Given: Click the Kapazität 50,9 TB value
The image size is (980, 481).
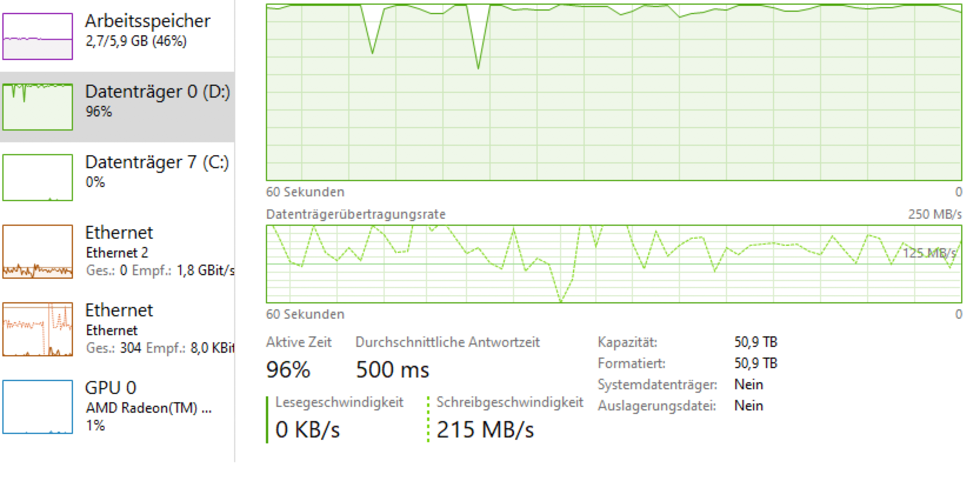Looking at the screenshot, I should coord(754,342).
